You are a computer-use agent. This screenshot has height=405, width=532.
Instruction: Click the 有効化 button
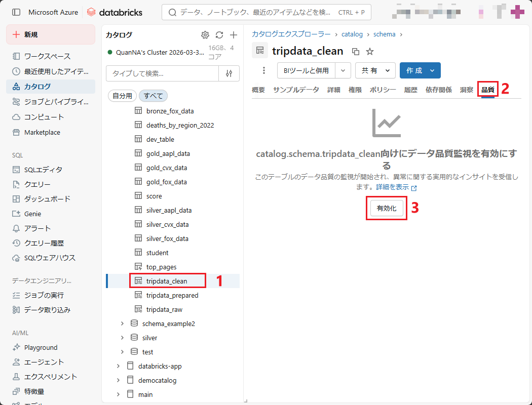tap(387, 209)
